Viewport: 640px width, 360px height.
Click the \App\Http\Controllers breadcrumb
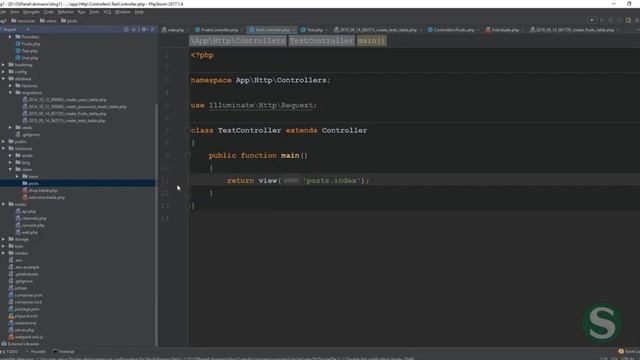point(238,41)
